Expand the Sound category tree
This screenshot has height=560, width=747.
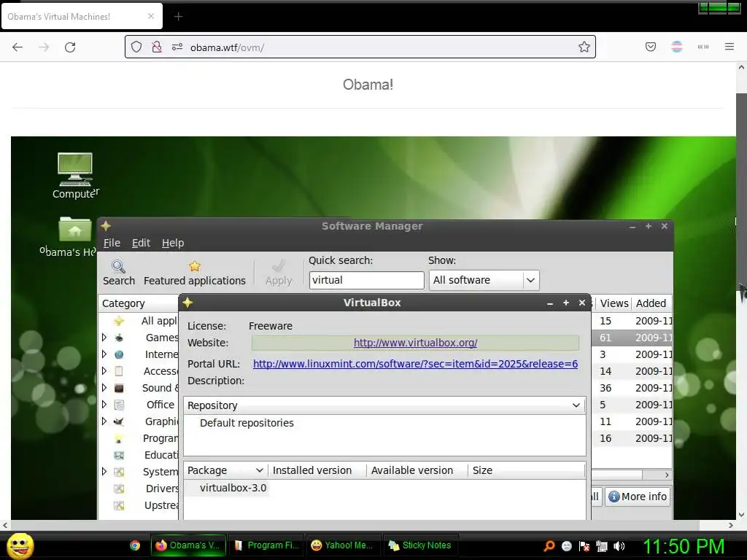click(x=104, y=388)
